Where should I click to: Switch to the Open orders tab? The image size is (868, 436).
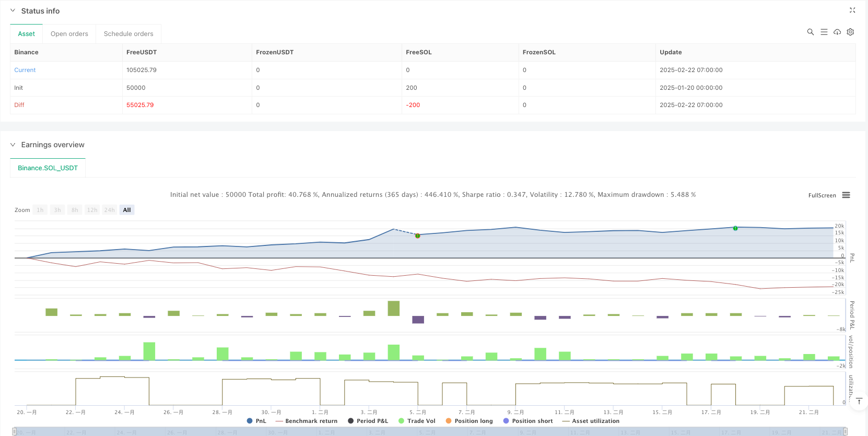point(69,34)
